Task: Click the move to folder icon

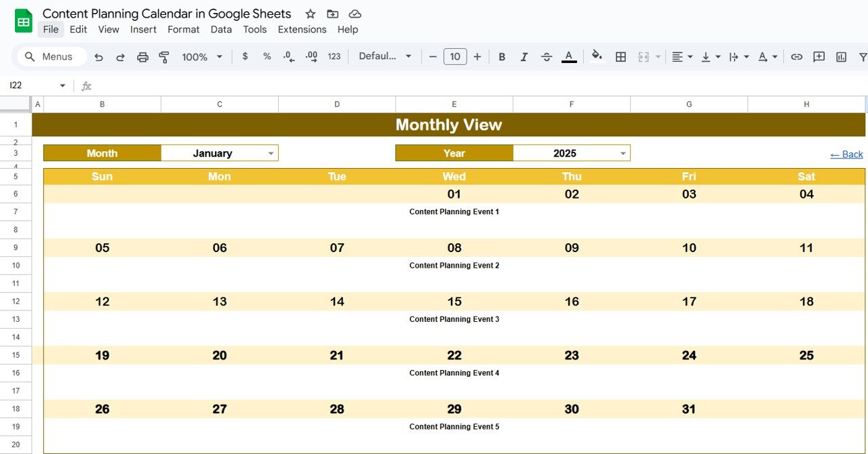Action: 332,14
